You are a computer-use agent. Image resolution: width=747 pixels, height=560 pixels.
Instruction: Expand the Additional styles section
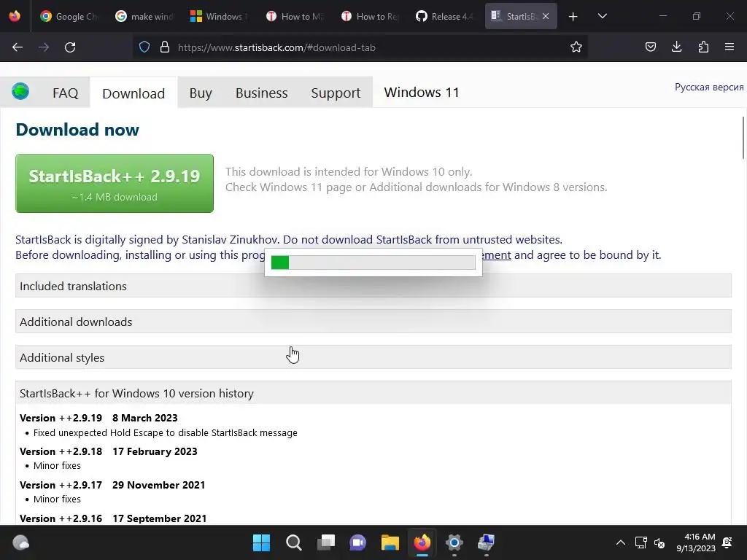click(x=373, y=357)
